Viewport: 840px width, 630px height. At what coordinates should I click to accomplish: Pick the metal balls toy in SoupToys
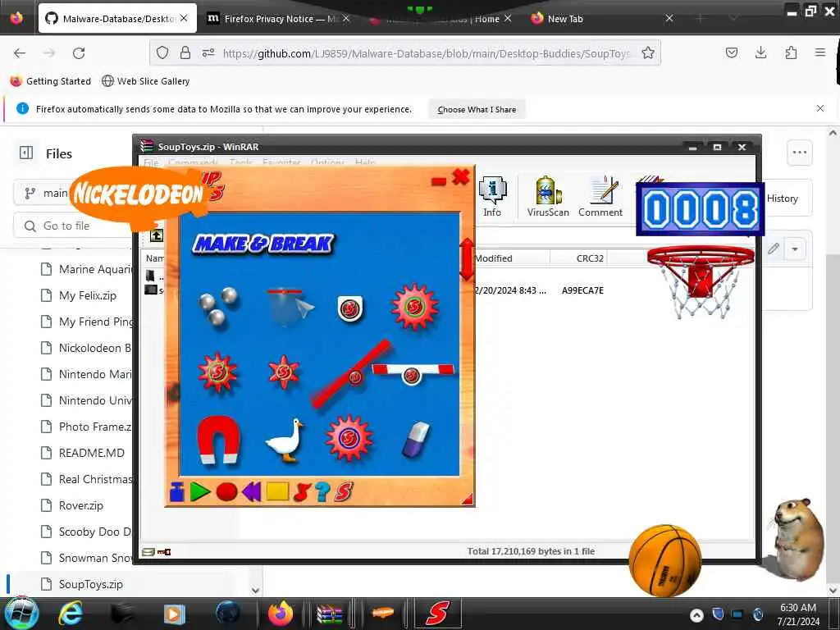(218, 307)
